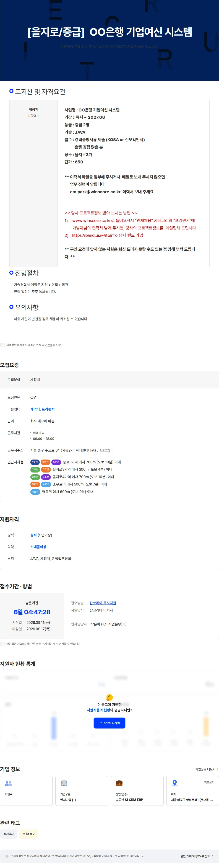Click the 3호선 badge in the 을지로3가역 row

pos(46,469)
